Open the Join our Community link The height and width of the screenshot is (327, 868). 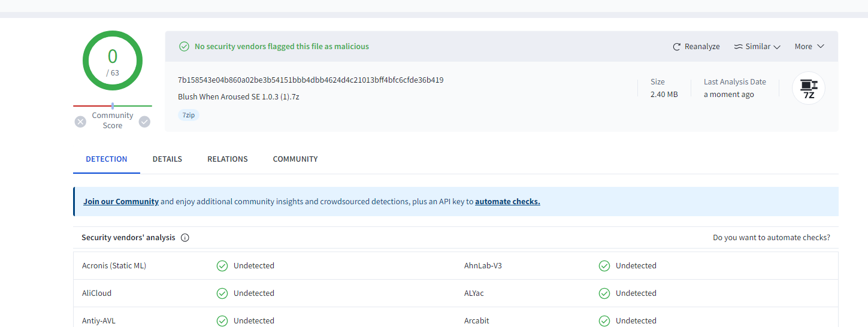121,202
